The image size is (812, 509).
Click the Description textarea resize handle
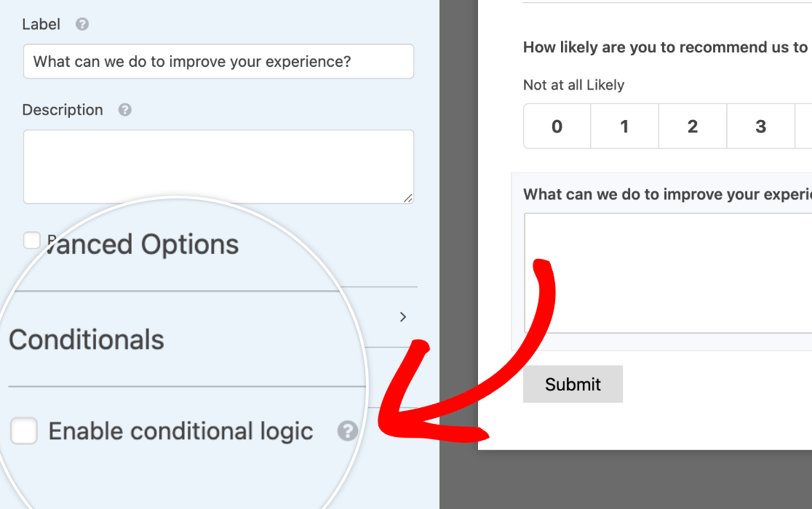click(x=408, y=198)
